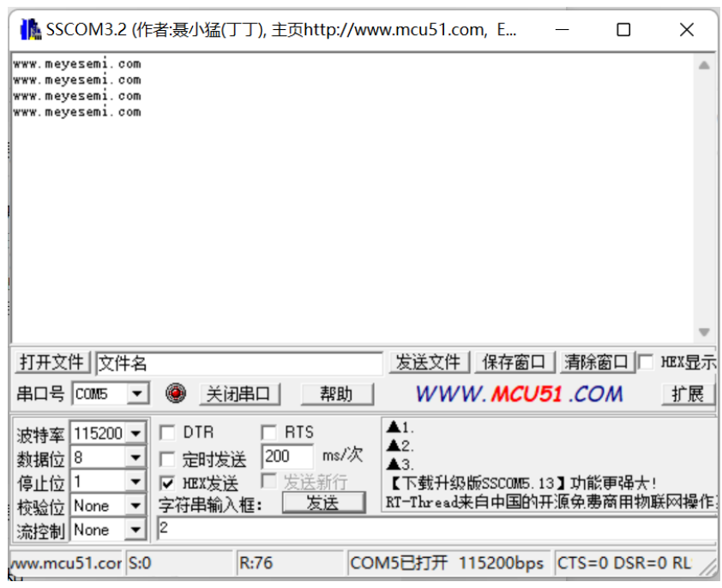Enable the HEX显示 checkbox
Viewport: 722px width, 588px height.
(646, 362)
